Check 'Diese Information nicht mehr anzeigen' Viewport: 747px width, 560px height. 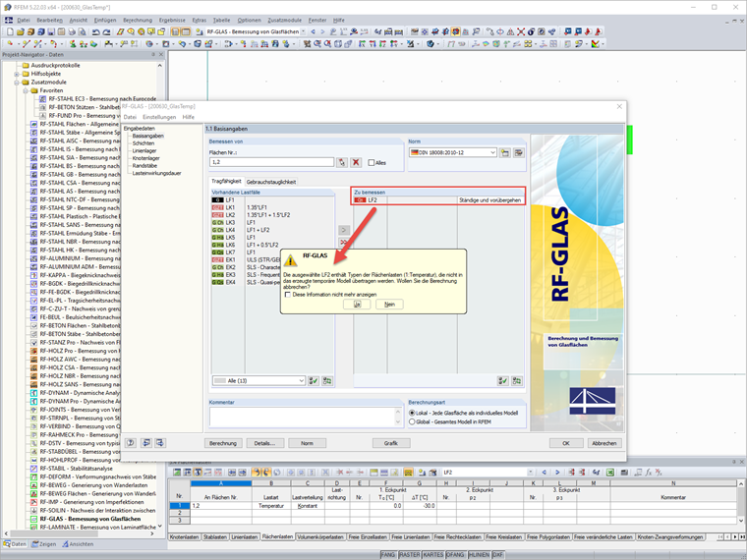click(288, 295)
